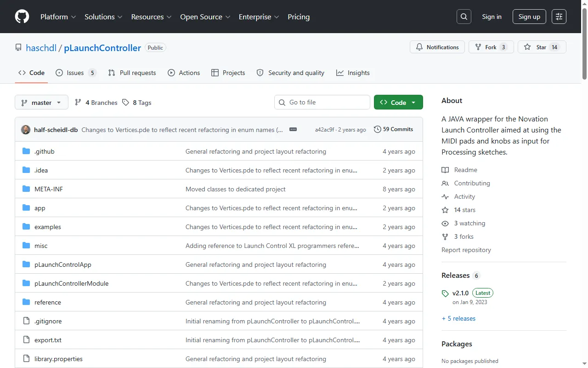Click the "Moved classes to dedicated project" commit message

point(236,189)
